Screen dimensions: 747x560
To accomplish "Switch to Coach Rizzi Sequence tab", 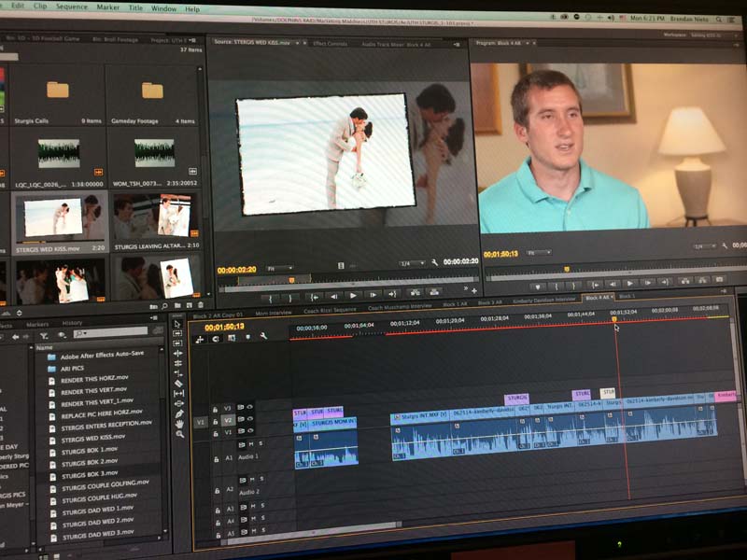I will [331, 311].
